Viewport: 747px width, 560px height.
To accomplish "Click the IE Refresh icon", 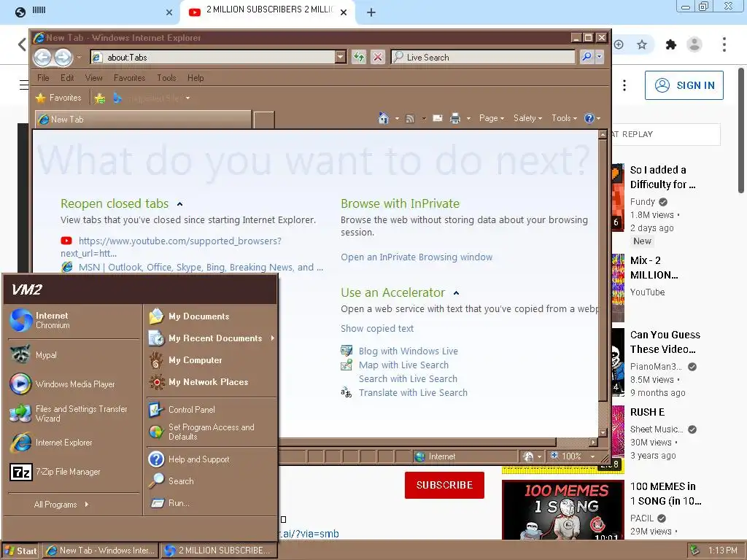I will point(359,57).
